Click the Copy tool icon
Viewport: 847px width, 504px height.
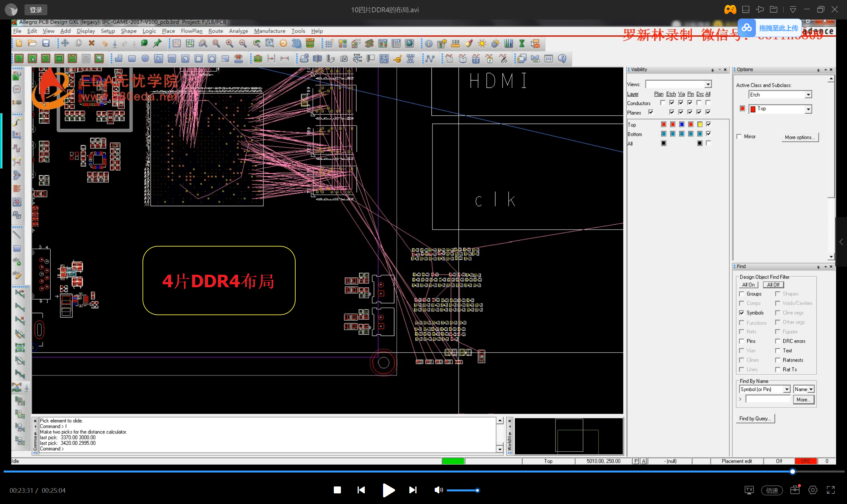pyautogui.click(x=79, y=43)
